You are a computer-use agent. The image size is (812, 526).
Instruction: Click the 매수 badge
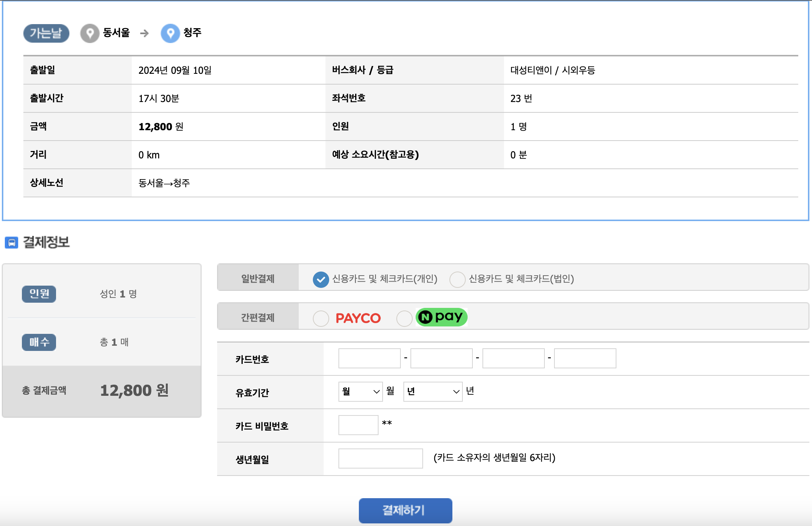(39, 342)
